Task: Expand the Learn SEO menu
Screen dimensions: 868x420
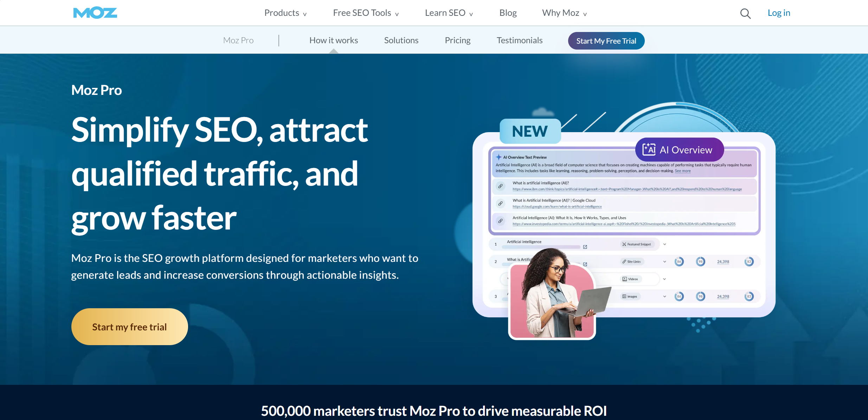Action: tap(449, 13)
